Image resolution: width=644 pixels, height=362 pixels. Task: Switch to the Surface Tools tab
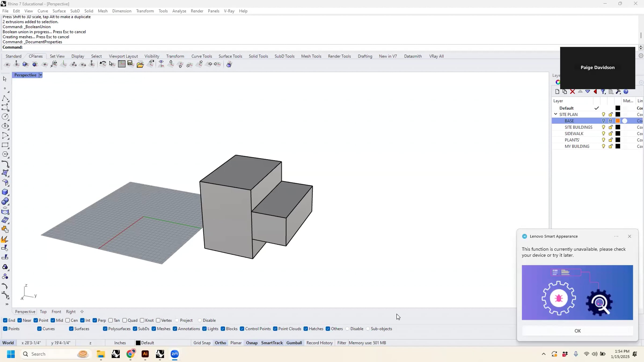pyautogui.click(x=230, y=56)
